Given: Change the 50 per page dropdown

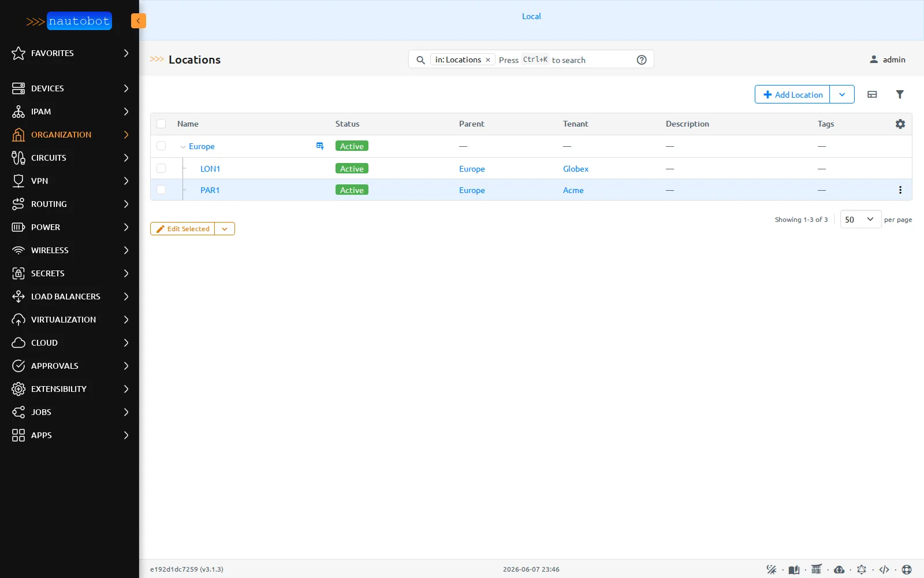Looking at the screenshot, I should 860,219.
